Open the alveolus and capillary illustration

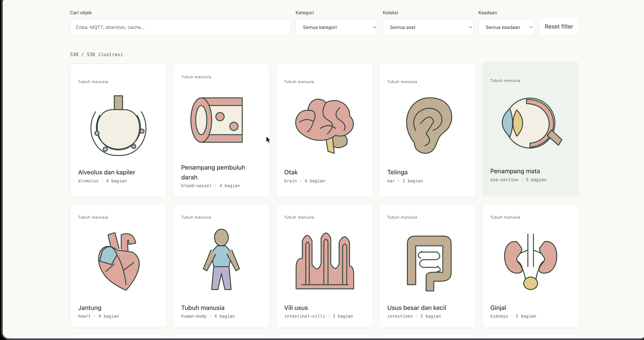click(x=118, y=125)
